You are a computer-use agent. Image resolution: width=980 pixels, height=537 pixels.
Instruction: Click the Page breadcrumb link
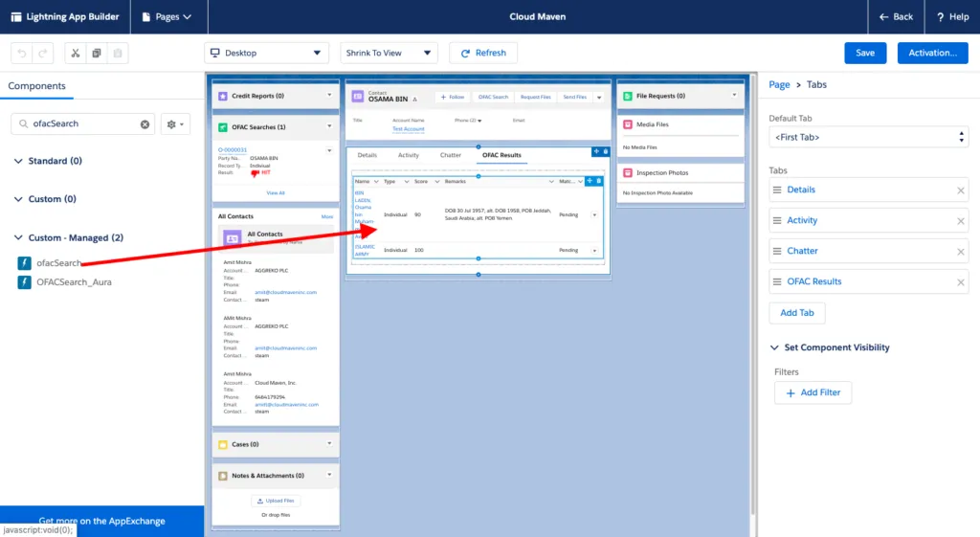(x=779, y=85)
